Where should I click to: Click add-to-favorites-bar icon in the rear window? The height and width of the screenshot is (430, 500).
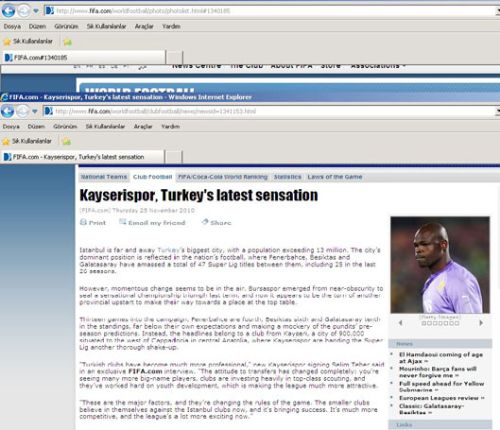coord(68,42)
